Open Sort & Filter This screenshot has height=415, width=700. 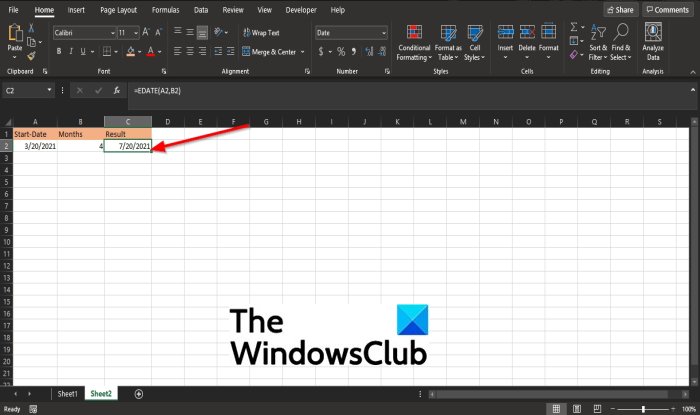click(598, 43)
